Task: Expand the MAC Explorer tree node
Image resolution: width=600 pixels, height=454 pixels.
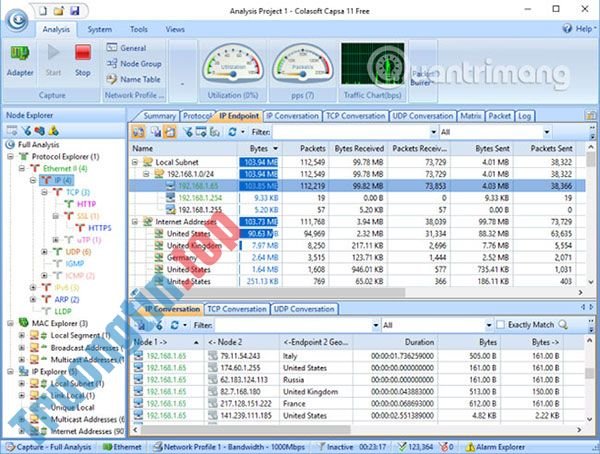Action: pos(9,323)
